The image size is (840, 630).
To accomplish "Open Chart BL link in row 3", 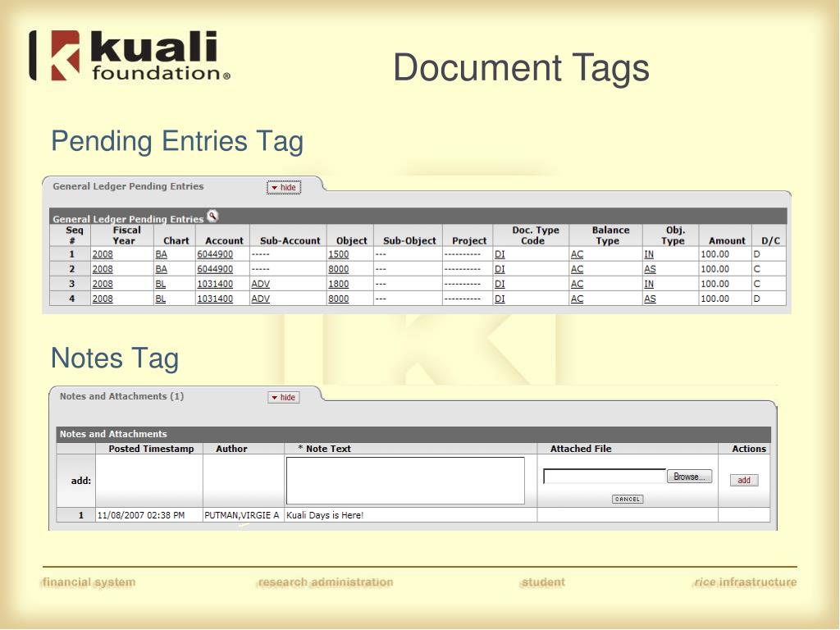I will pos(161,284).
